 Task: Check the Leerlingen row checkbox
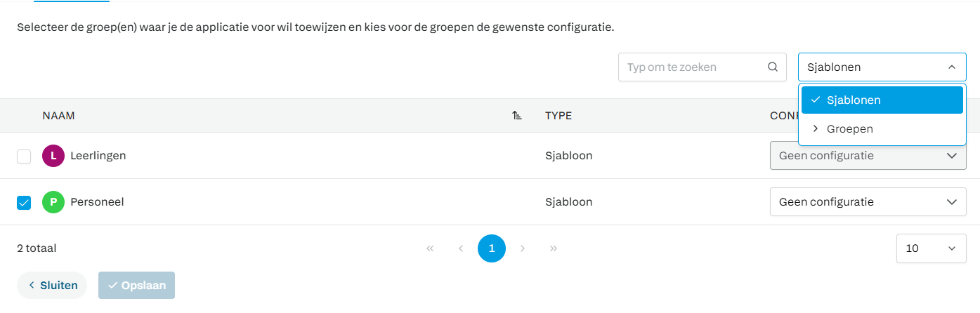tap(24, 156)
